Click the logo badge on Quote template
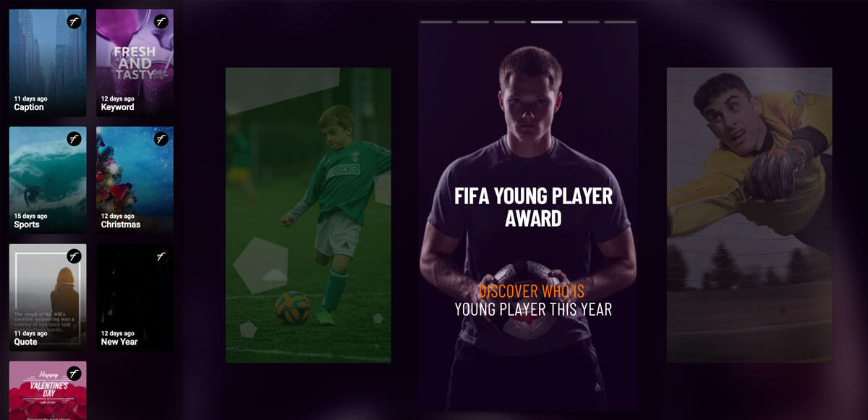Image resolution: width=868 pixels, height=420 pixels. coord(75,256)
